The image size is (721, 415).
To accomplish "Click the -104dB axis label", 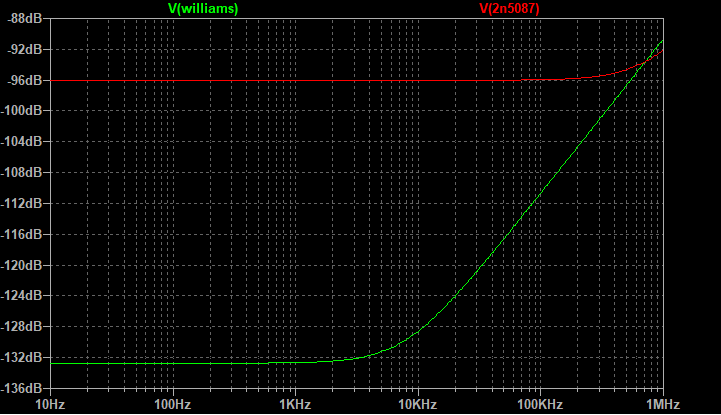I will [22, 142].
